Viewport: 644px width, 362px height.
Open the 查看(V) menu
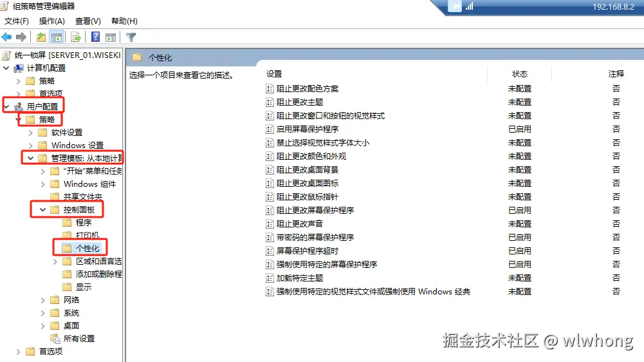coord(88,21)
